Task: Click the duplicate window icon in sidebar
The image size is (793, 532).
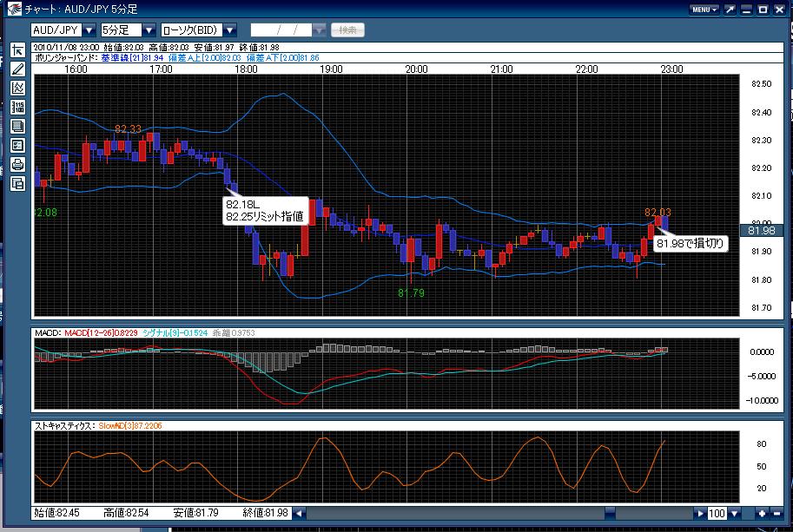Action: pyautogui.click(x=17, y=183)
